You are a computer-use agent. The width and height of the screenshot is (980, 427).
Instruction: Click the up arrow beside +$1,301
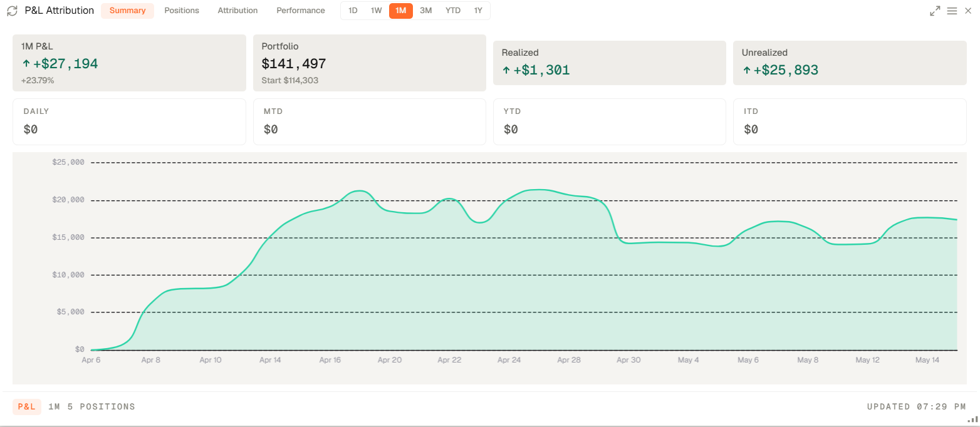[x=506, y=70]
